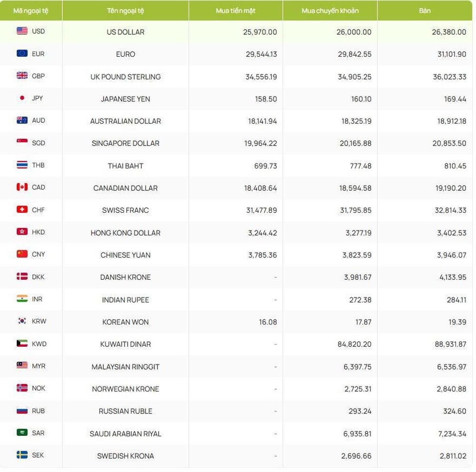The image size is (476, 472).
Task: Select the Canadian flag icon next to CAD
Action: pyautogui.click(x=22, y=187)
